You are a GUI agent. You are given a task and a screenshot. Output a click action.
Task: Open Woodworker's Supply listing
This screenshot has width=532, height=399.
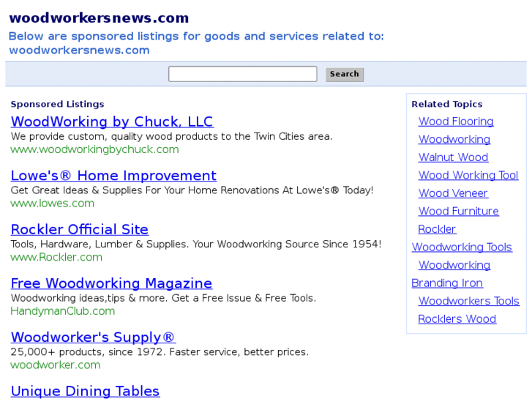click(94, 338)
